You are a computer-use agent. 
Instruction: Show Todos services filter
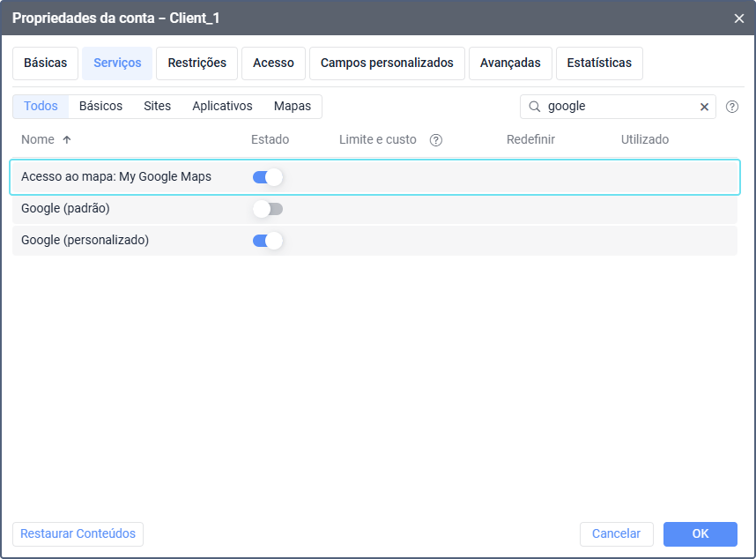point(41,106)
